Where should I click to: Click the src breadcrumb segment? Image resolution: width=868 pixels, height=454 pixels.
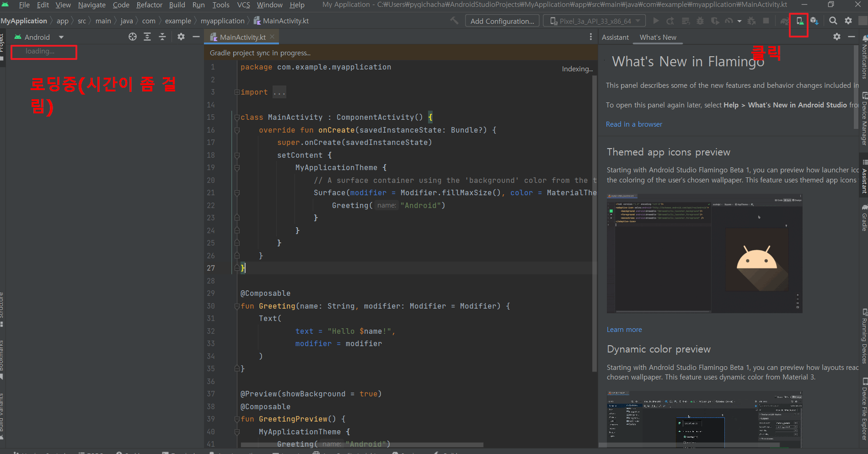(x=82, y=21)
